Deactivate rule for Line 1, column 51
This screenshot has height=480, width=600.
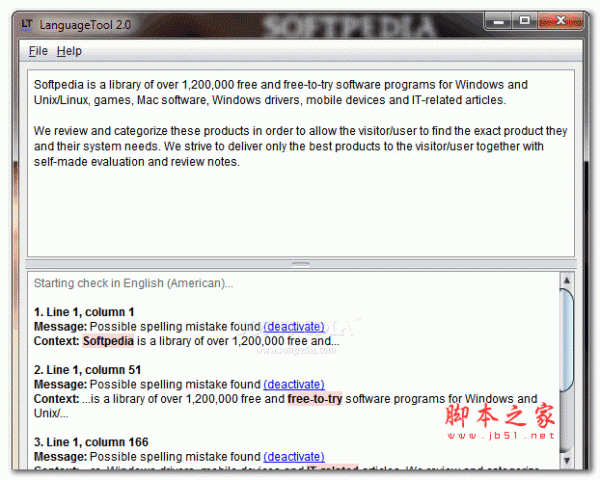(294, 384)
